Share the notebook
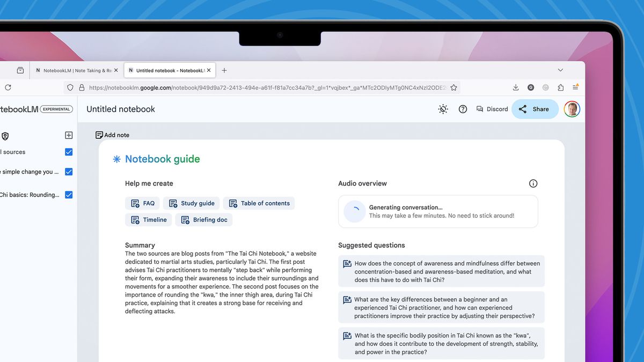The image size is (644, 362). click(x=535, y=109)
